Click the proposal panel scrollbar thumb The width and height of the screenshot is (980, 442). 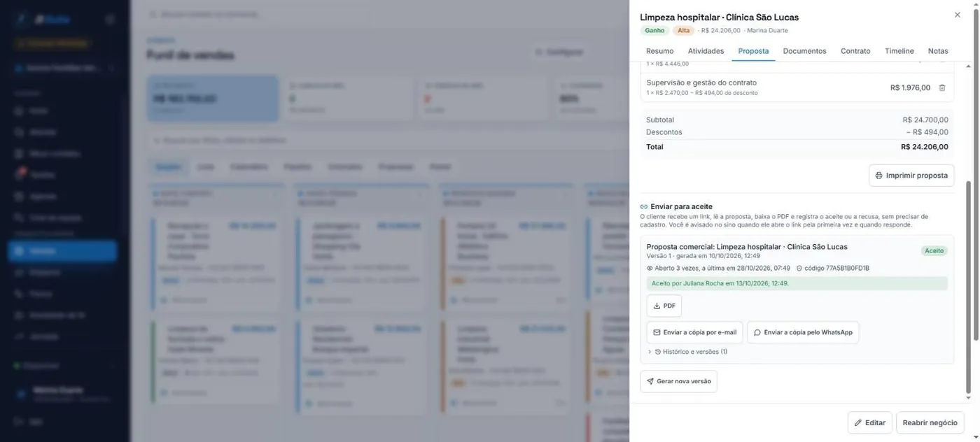point(969,287)
